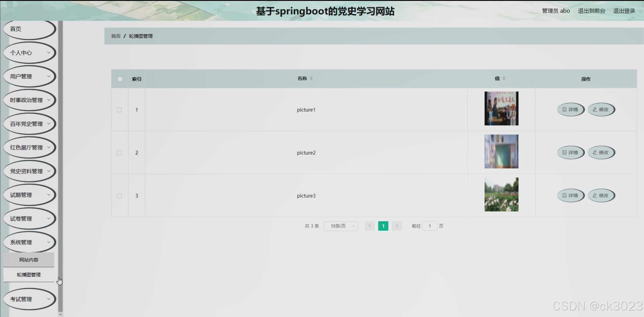Viewport: 644px width, 317px height.
Task: Click the picture2 thumbnail image
Action: tap(501, 152)
